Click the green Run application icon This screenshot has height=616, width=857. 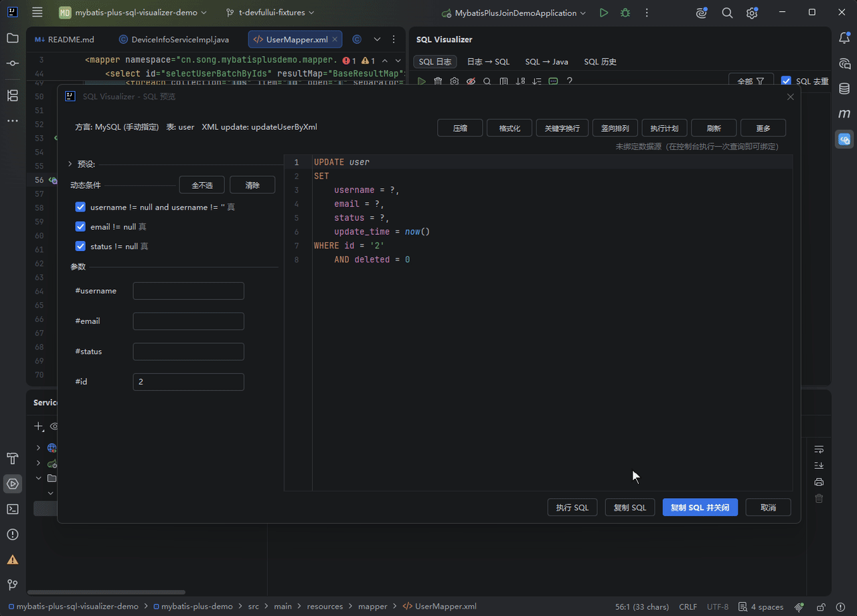pyautogui.click(x=604, y=13)
